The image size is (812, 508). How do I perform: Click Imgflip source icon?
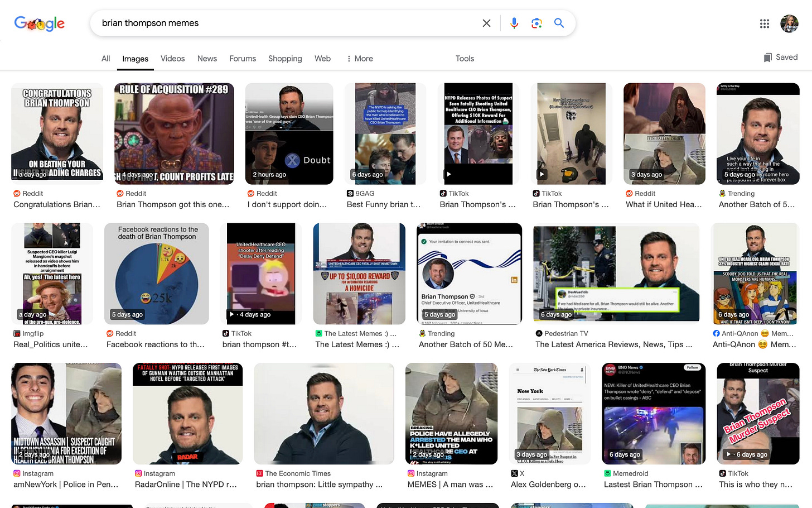[x=17, y=333]
